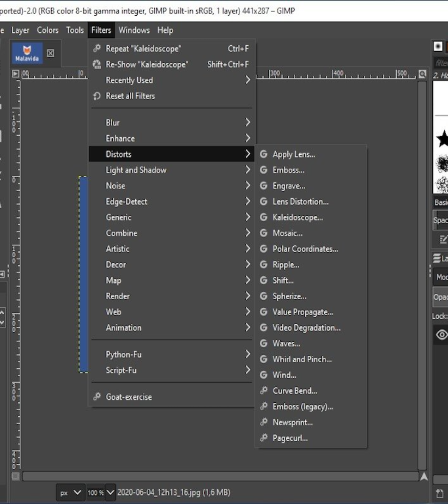Close the Malavida image tab

click(x=50, y=53)
